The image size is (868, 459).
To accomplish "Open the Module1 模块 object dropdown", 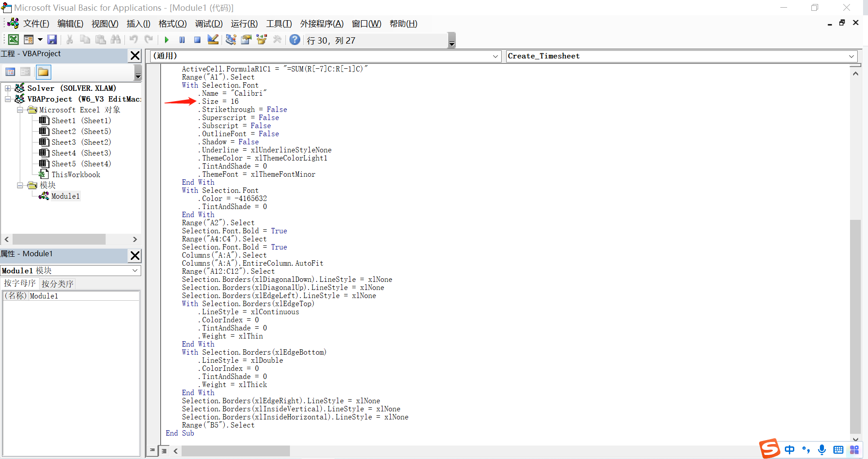I will tap(135, 271).
